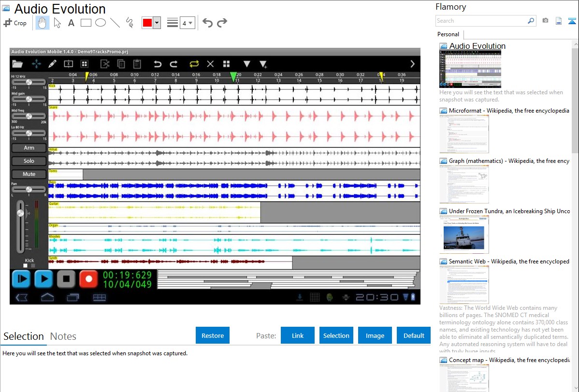Open the Icebreaking Ship snapshot thumbnail

click(x=464, y=234)
